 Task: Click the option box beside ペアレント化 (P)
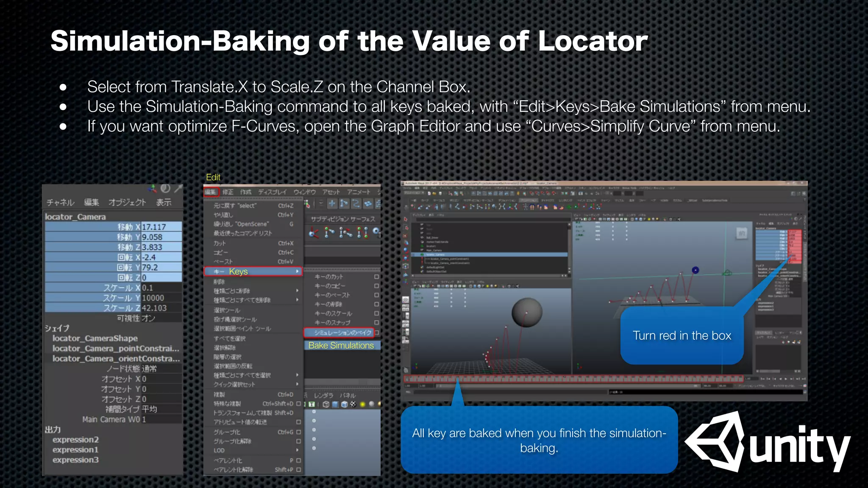tap(298, 460)
